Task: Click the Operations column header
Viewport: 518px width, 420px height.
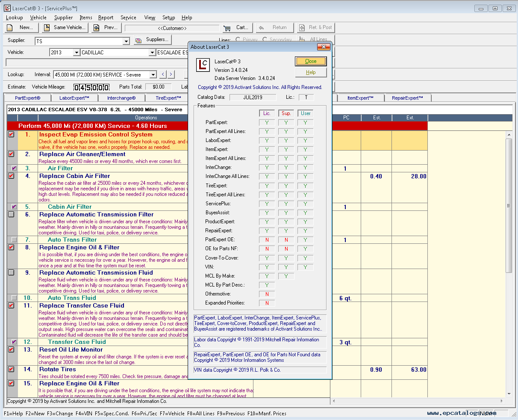Action: point(146,118)
